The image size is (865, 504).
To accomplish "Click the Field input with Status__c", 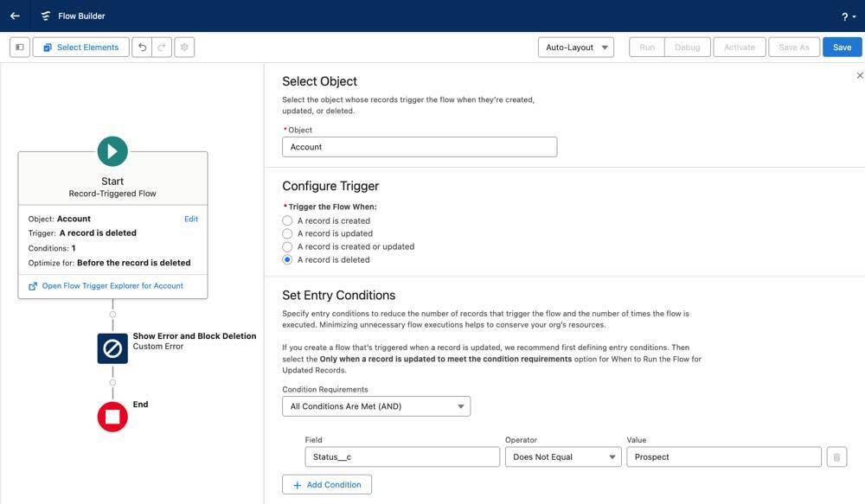I will pyautogui.click(x=402, y=457).
